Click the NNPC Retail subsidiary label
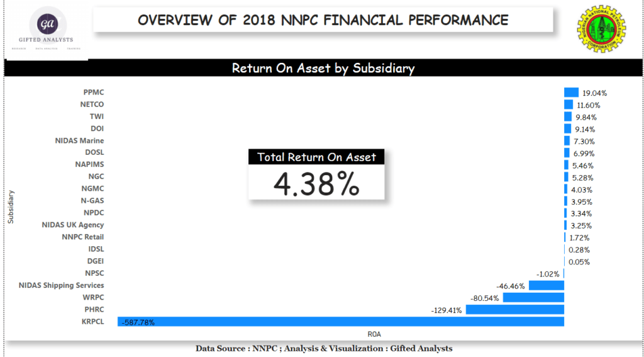This screenshot has width=644, height=357. click(83, 237)
